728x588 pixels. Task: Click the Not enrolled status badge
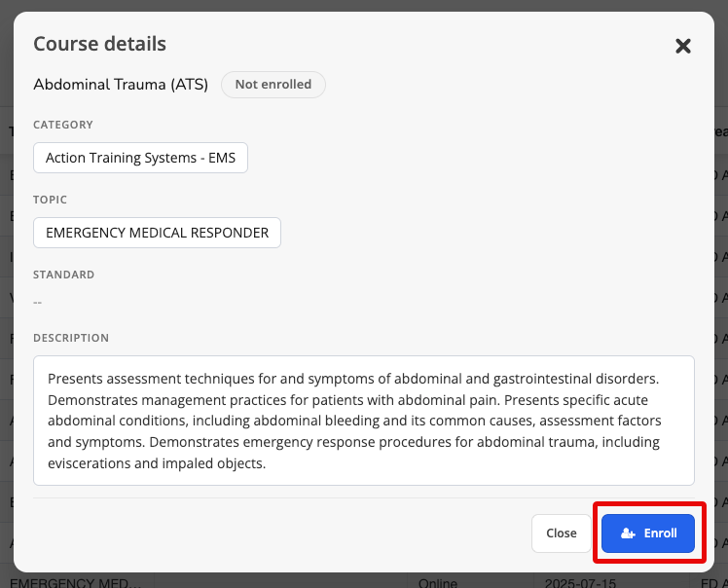(273, 85)
